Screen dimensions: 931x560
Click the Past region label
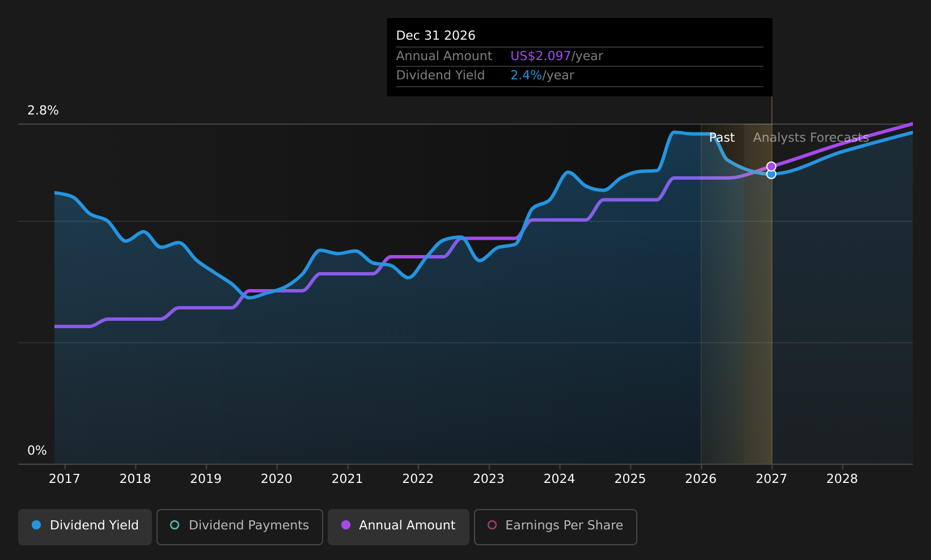722,138
